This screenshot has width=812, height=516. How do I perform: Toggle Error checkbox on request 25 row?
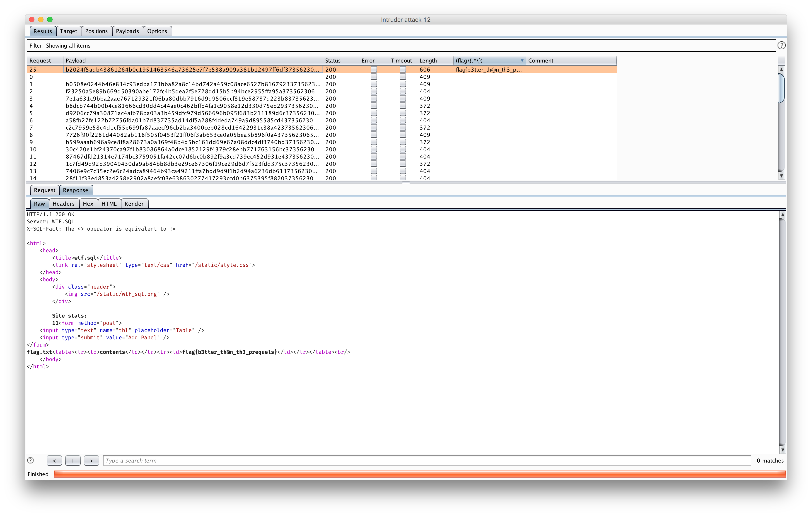pos(374,70)
